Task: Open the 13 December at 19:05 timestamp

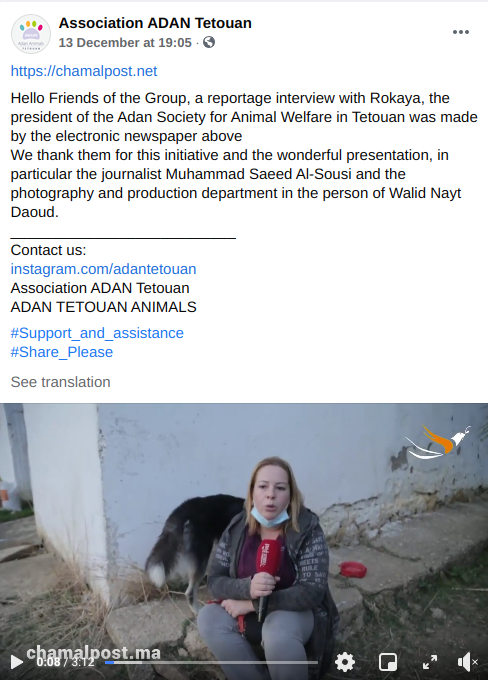Action: pos(125,42)
